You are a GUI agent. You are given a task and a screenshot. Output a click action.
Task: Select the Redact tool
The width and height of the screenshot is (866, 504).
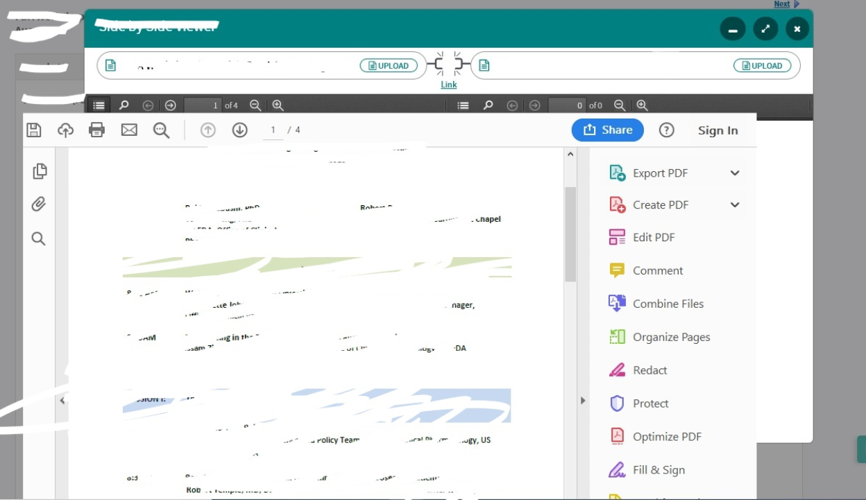(649, 370)
